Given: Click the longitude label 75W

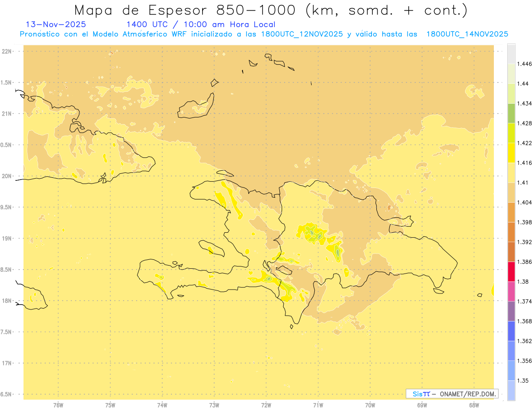Looking at the screenshot, I should [110, 405].
